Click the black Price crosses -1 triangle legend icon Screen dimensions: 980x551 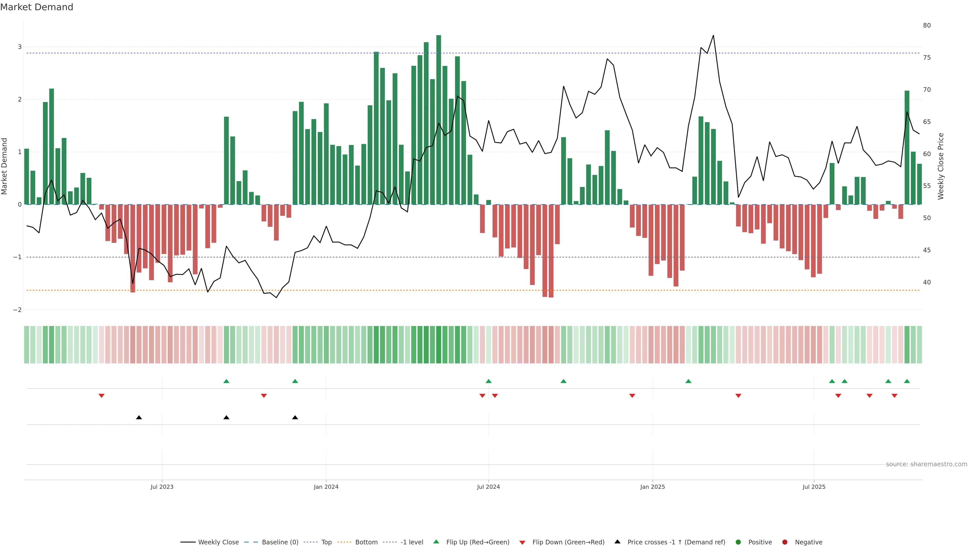click(x=617, y=542)
